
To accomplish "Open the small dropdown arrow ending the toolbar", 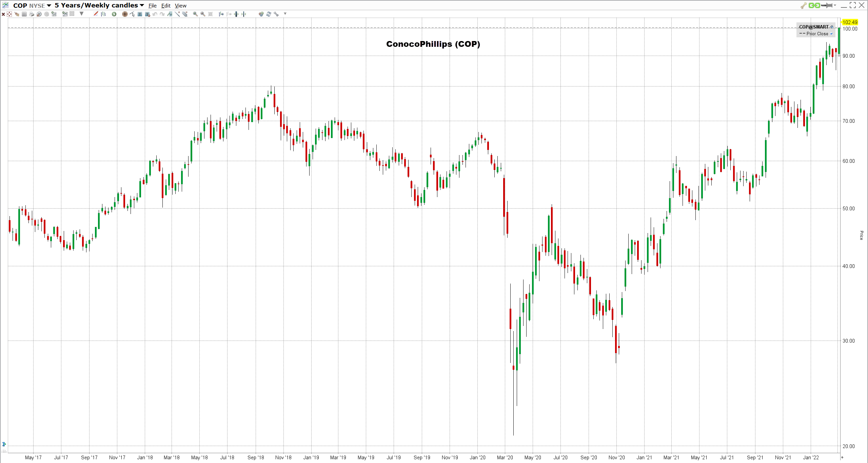I will pyautogui.click(x=285, y=14).
